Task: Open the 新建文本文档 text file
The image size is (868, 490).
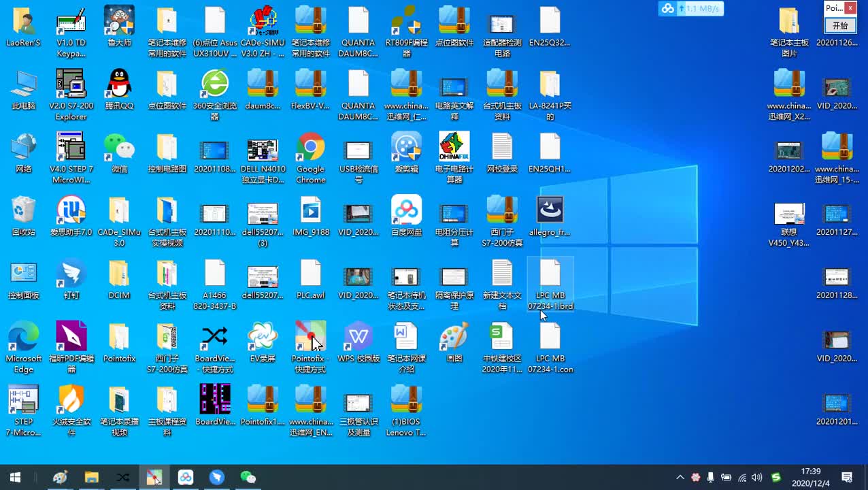Action: tap(502, 285)
